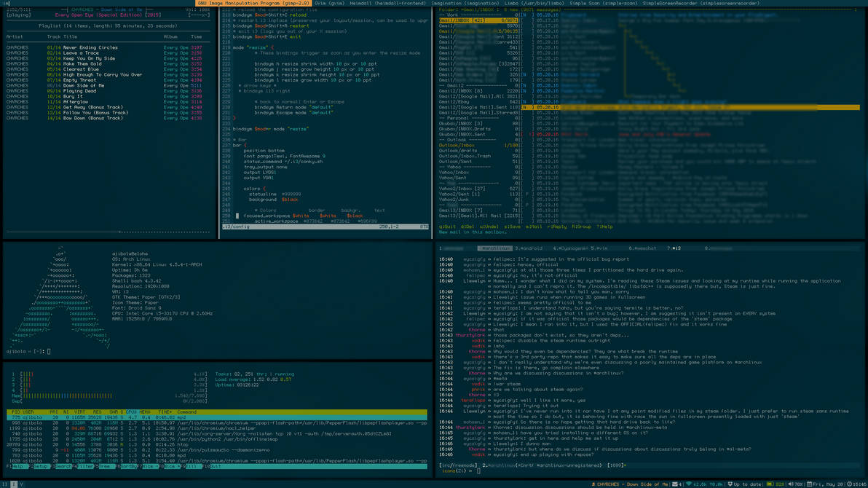Select the xorg-server process row in htop
The width and height of the screenshot is (868, 488).
[x=217, y=433]
